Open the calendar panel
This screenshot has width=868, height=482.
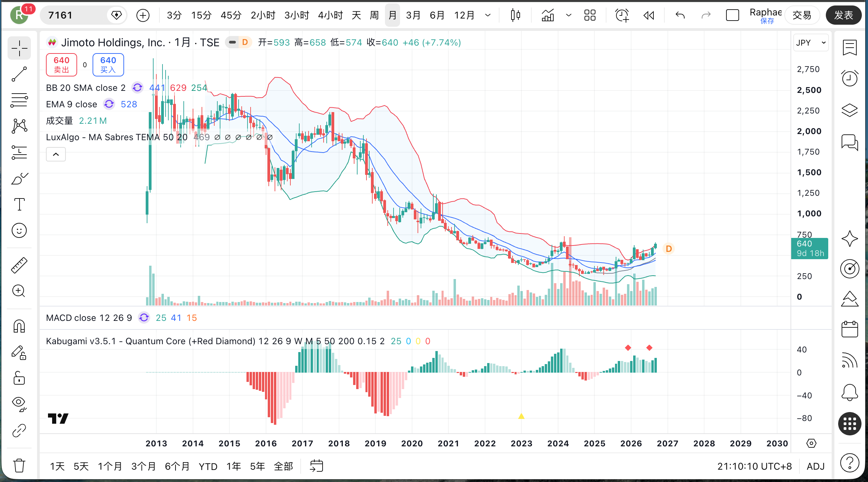coord(850,329)
